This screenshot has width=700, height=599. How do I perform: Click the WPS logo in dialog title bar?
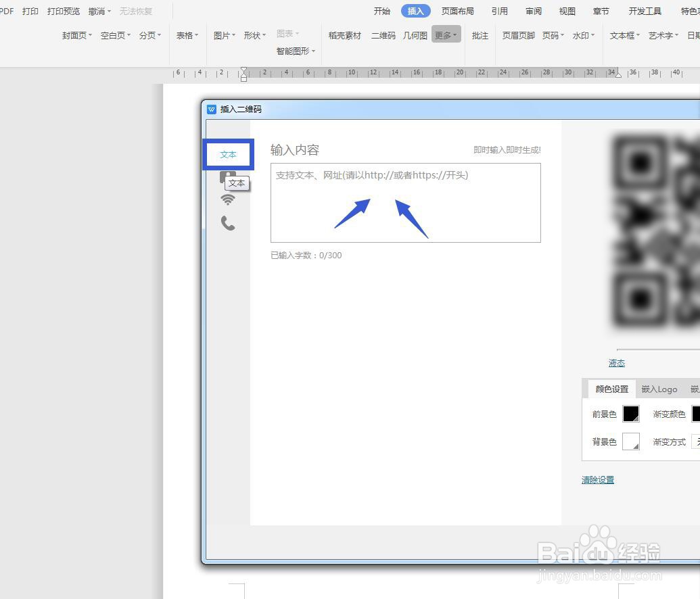pos(212,110)
